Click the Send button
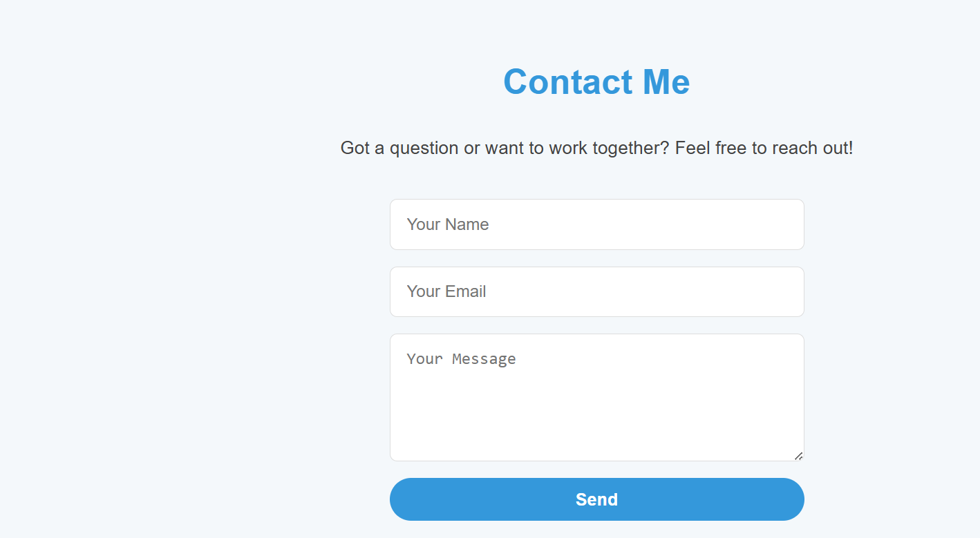 point(596,499)
